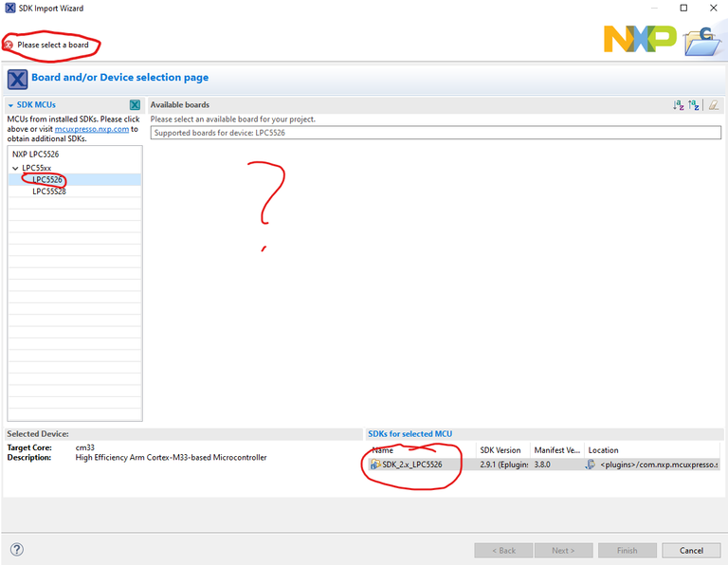The image size is (728, 565).
Task: Collapse the SDK MCUs section arrow
Action: coord(10,105)
